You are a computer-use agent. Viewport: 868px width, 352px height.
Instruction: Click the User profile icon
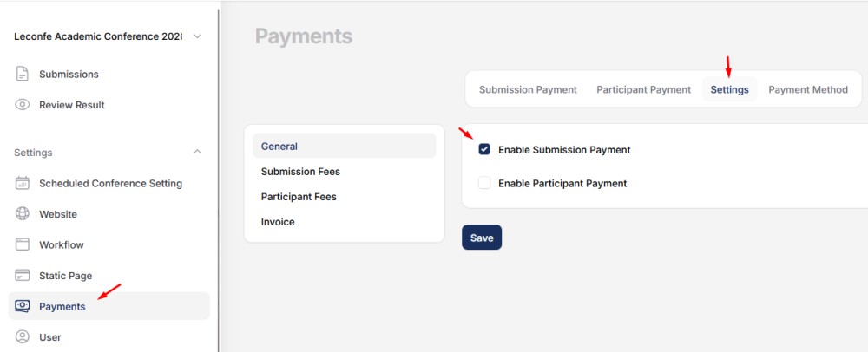click(x=23, y=337)
